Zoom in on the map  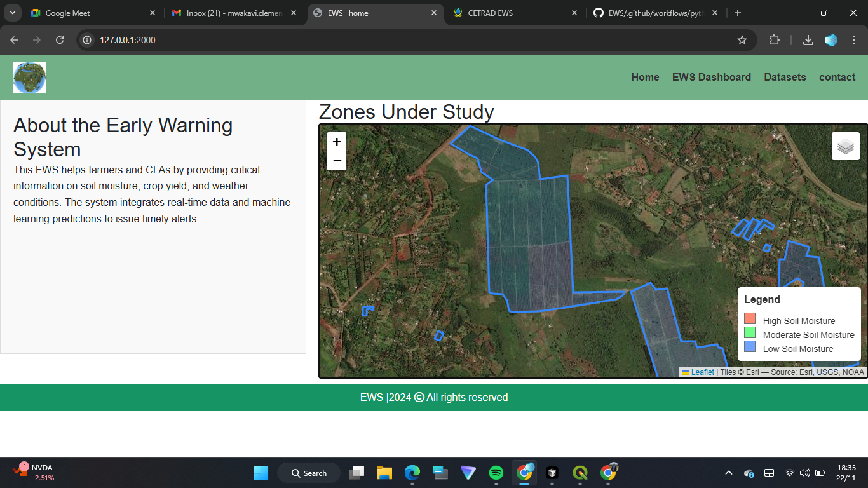(x=337, y=142)
